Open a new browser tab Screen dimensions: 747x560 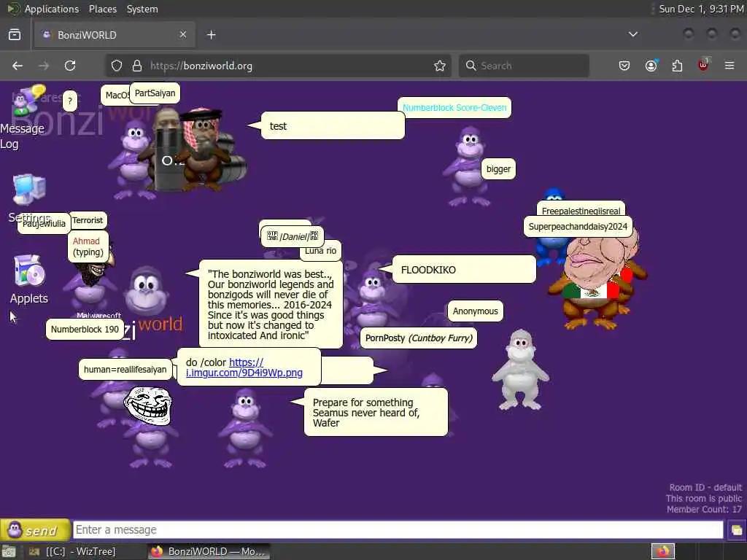pyautogui.click(x=211, y=35)
